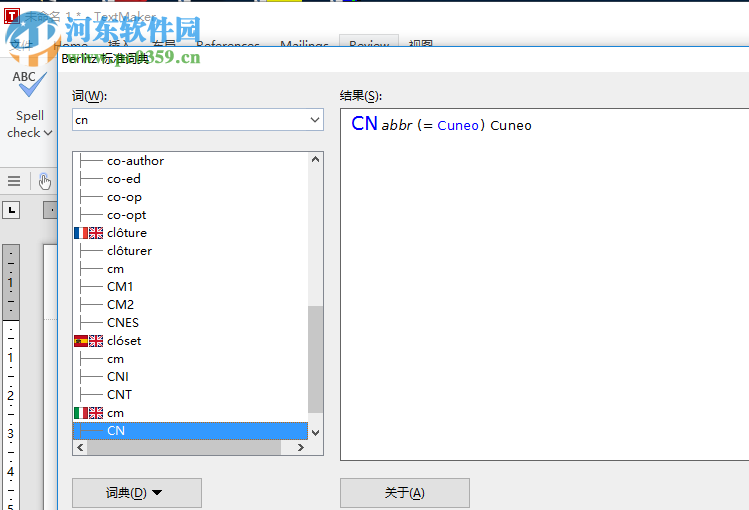Select CNT in the word list
Screen dimensions: 749x510
point(119,395)
